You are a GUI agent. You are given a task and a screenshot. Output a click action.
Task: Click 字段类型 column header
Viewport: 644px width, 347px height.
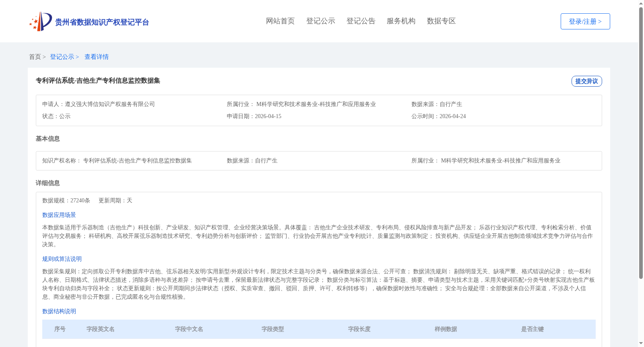273,329
